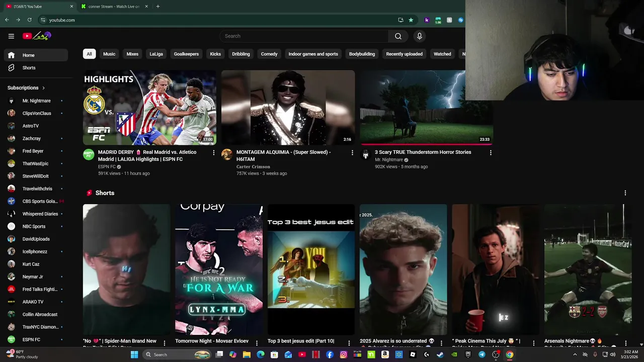
Task: Select the Dribbling filter chip
Action: pos(241,54)
